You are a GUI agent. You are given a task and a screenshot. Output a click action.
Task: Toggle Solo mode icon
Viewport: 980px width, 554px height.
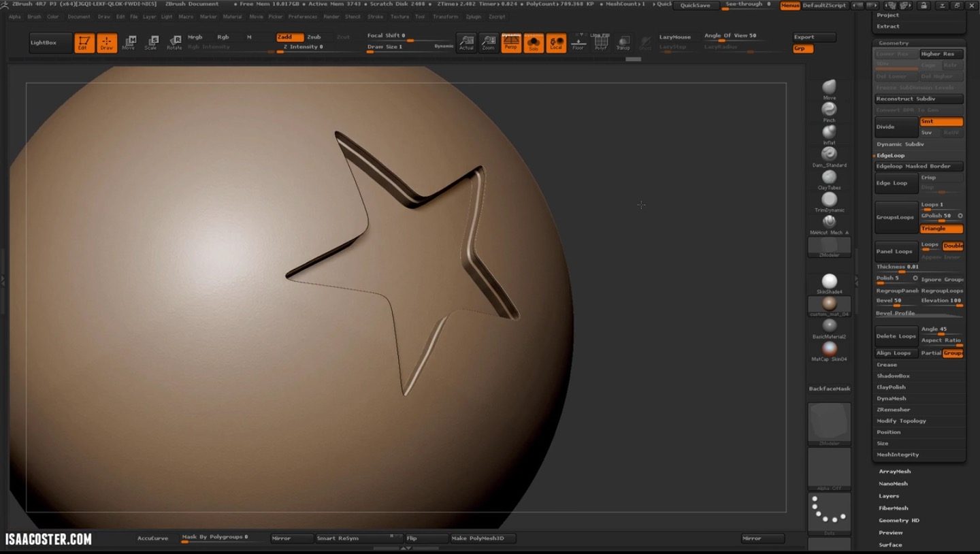[534, 43]
